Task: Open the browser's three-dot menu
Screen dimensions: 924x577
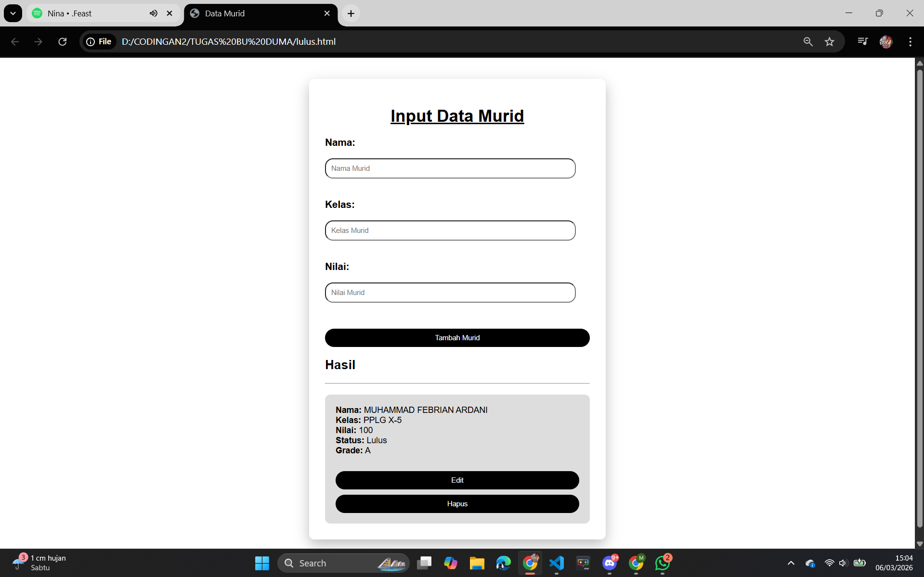Action: click(910, 41)
